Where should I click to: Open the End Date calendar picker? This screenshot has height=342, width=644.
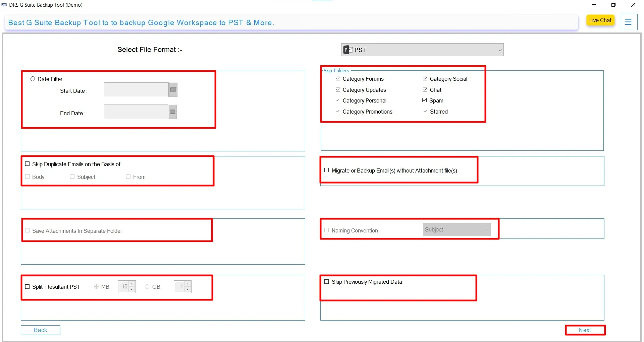pyautogui.click(x=173, y=112)
